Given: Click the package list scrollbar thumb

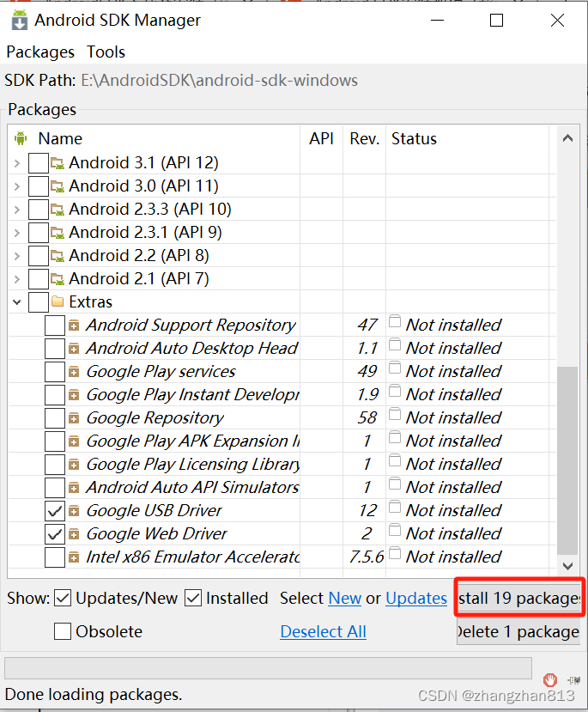Looking at the screenshot, I should tap(567, 460).
